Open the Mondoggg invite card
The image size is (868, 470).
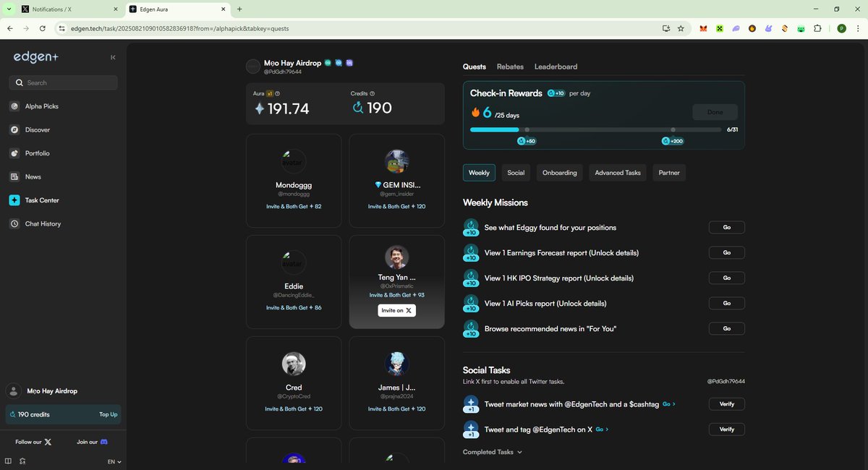coord(294,181)
